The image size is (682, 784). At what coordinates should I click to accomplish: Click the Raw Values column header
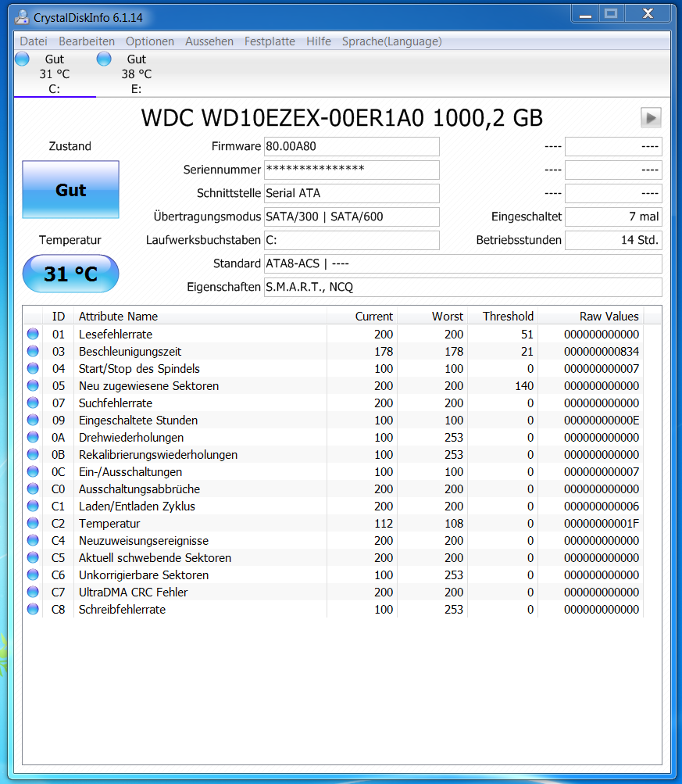coord(591,316)
